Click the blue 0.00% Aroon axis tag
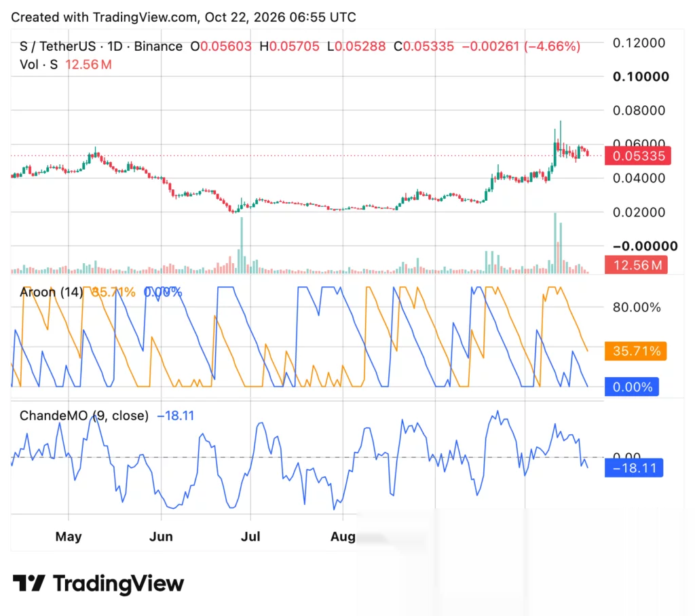Image resolution: width=695 pixels, height=616 pixels. click(x=632, y=387)
